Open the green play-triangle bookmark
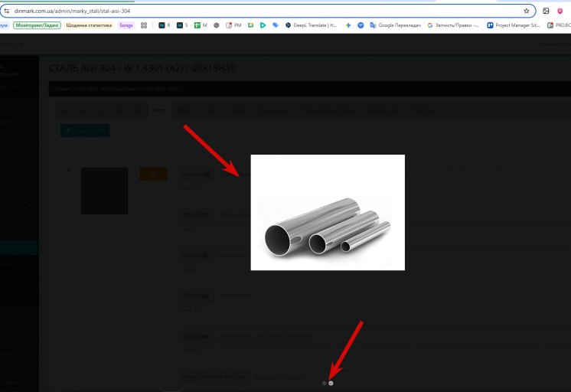This screenshot has height=392, width=571. coord(263,25)
